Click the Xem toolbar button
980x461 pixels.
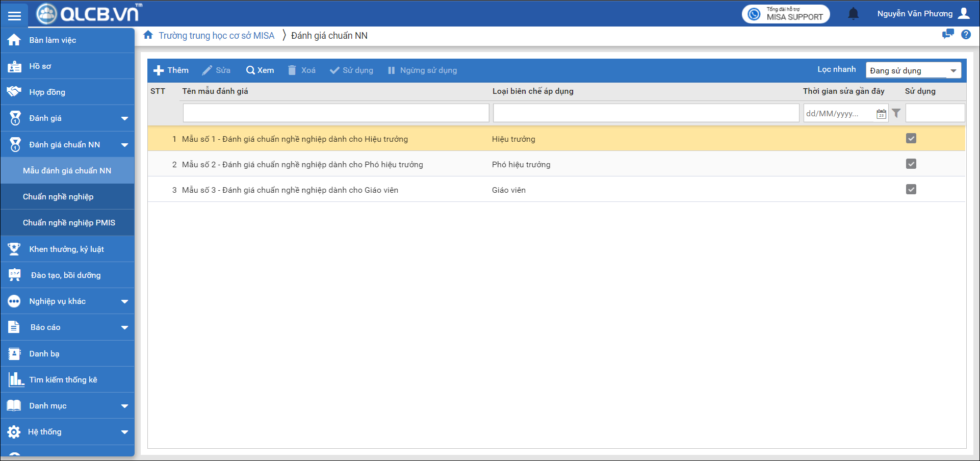click(260, 70)
